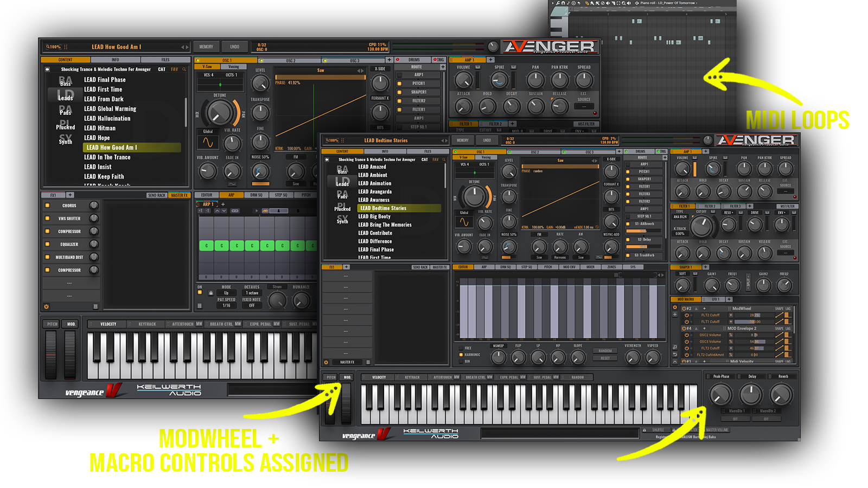The height and width of the screenshot is (488, 868).
Task: Open the FM type dropdown showing Sine
Action: pyautogui.click(x=539, y=258)
